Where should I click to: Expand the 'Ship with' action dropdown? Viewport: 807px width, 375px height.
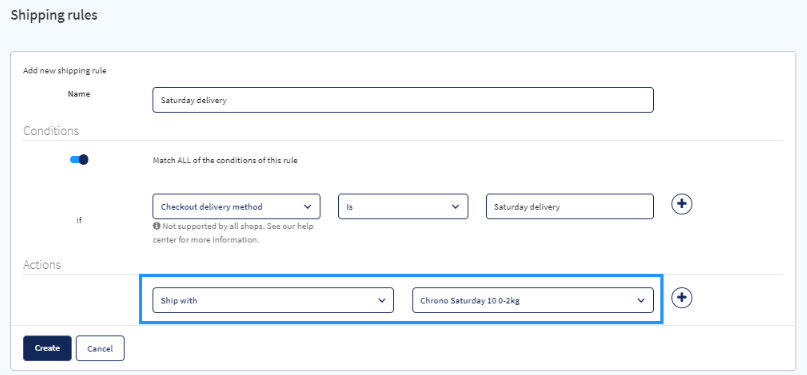click(273, 300)
